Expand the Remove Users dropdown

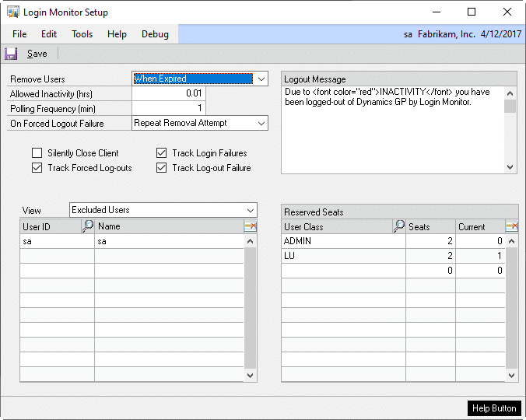(261, 79)
